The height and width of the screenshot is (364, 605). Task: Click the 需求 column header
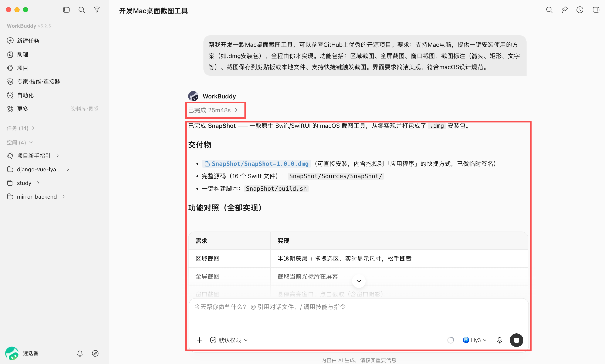pyautogui.click(x=229, y=241)
